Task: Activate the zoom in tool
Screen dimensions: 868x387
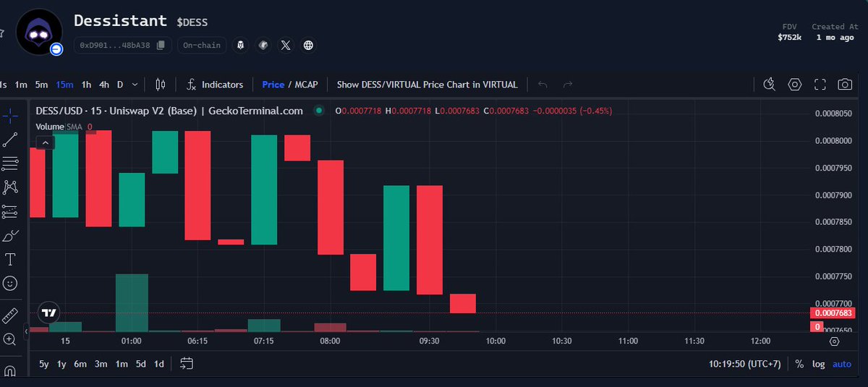Action: (10, 339)
